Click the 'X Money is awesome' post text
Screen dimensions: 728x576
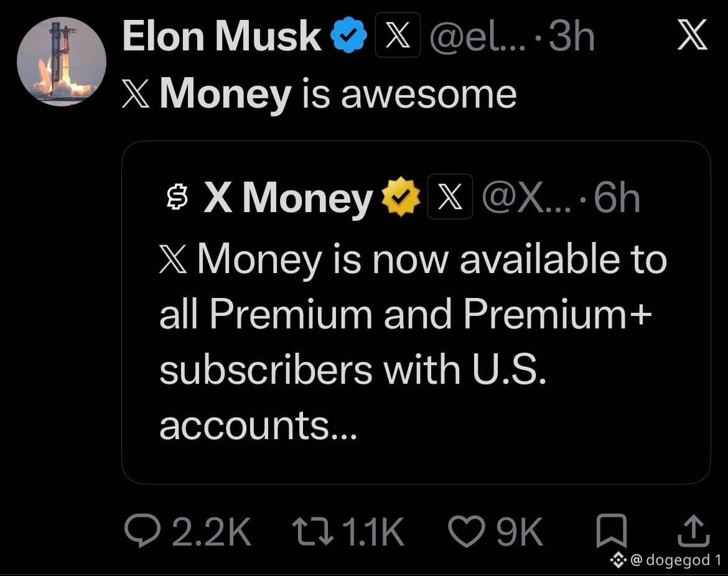319,94
